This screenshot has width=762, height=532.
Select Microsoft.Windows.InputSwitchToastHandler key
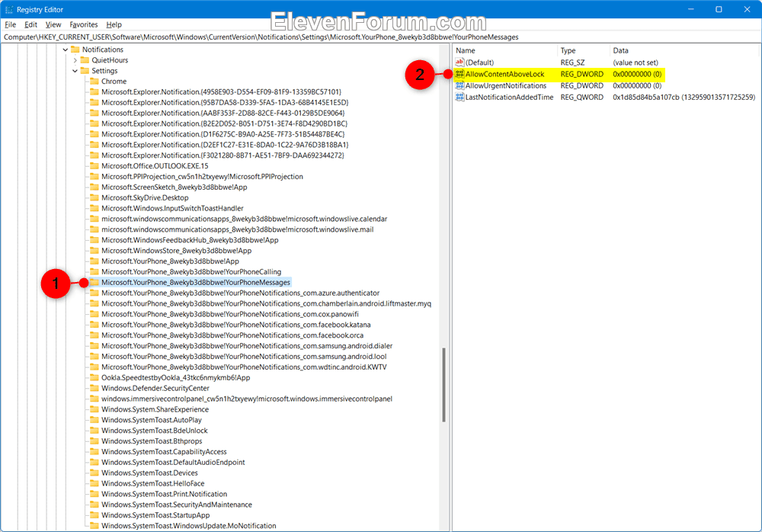(x=172, y=208)
